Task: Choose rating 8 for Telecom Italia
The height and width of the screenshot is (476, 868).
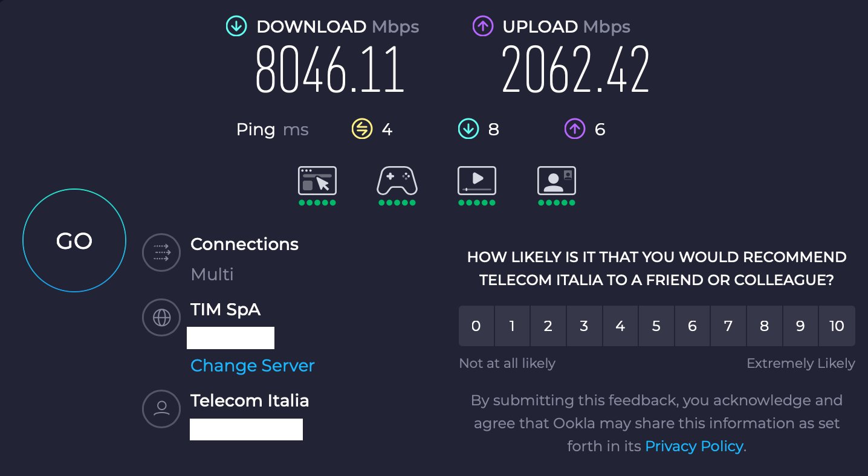Action: pyautogui.click(x=764, y=326)
